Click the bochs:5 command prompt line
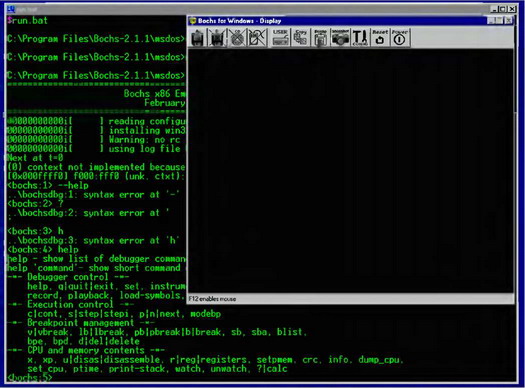This screenshot has width=525, height=388. (x=29, y=378)
